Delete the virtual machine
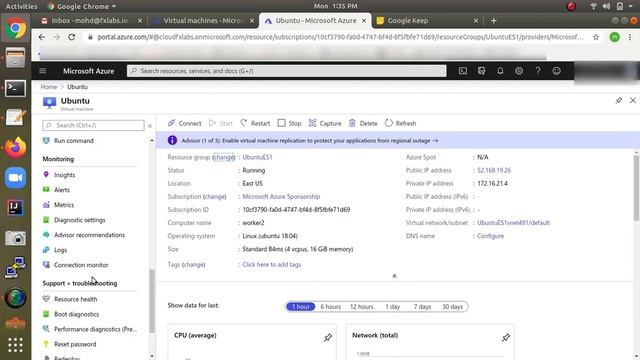640x360 pixels. [363, 123]
